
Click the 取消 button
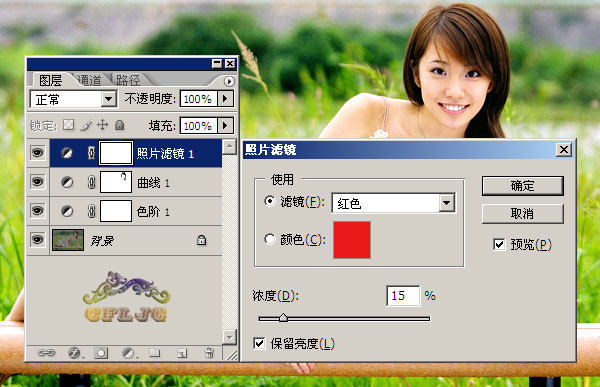click(522, 213)
